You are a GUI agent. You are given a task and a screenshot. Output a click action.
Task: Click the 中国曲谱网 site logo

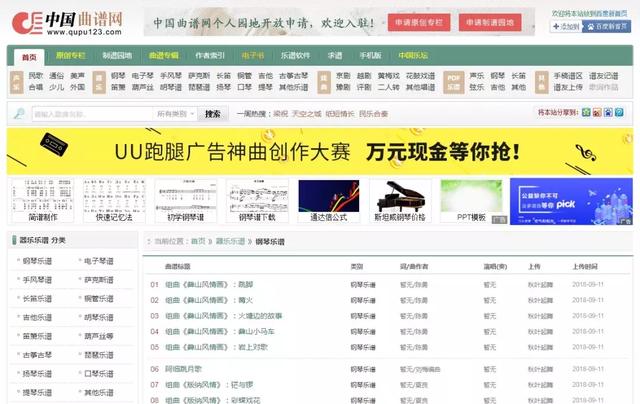point(67,23)
